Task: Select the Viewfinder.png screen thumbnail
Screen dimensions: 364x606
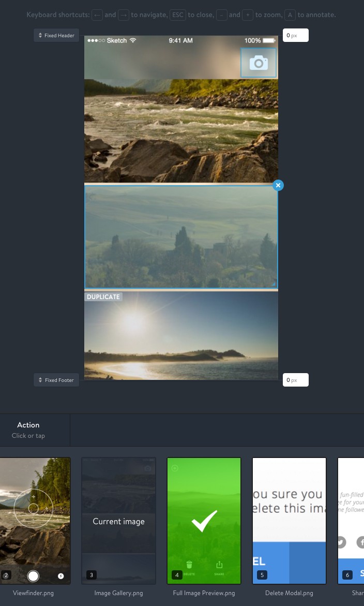Action: pyautogui.click(x=34, y=521)
